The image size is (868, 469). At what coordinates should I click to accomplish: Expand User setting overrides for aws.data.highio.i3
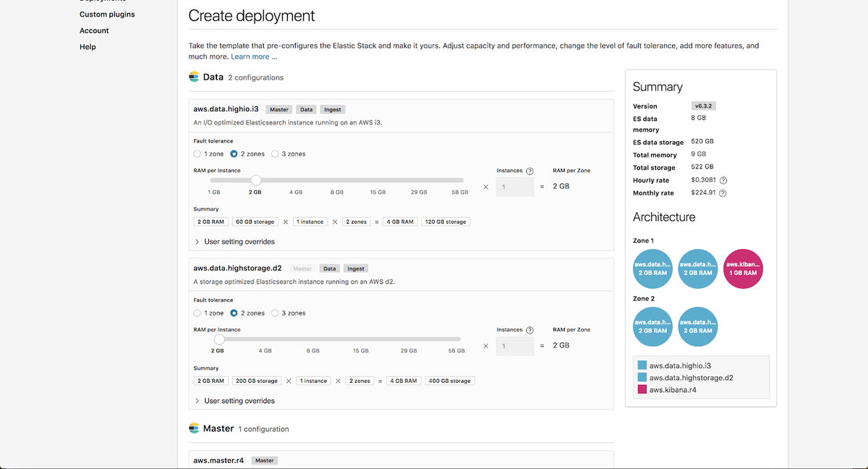tap(235, 242)
